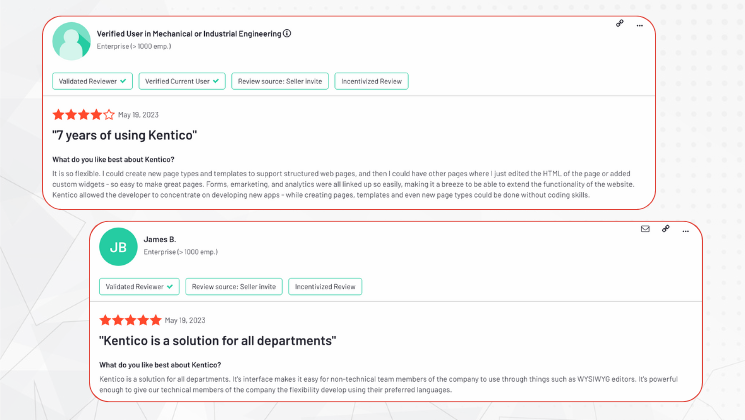Click the info icon beside Verified User title
The height and width of the screenshot is (420, 745).
pos(287,33)
